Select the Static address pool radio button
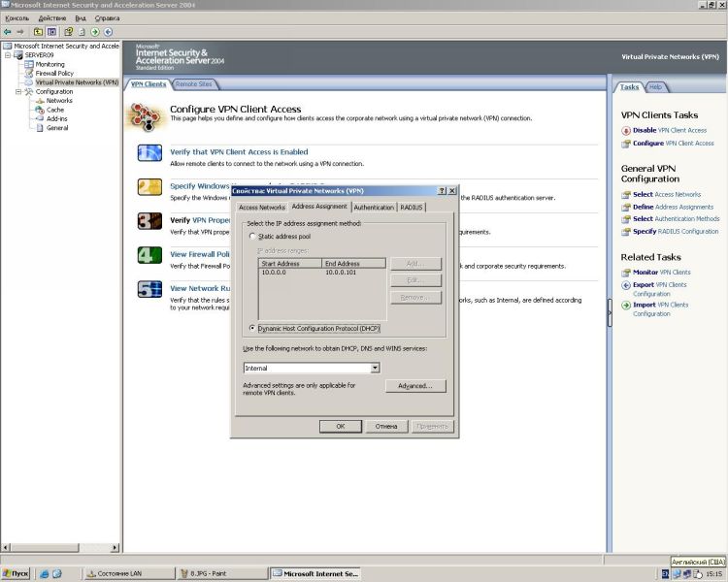Image resolution: width=728 pixels, height=582 pixels. point(252,237)
